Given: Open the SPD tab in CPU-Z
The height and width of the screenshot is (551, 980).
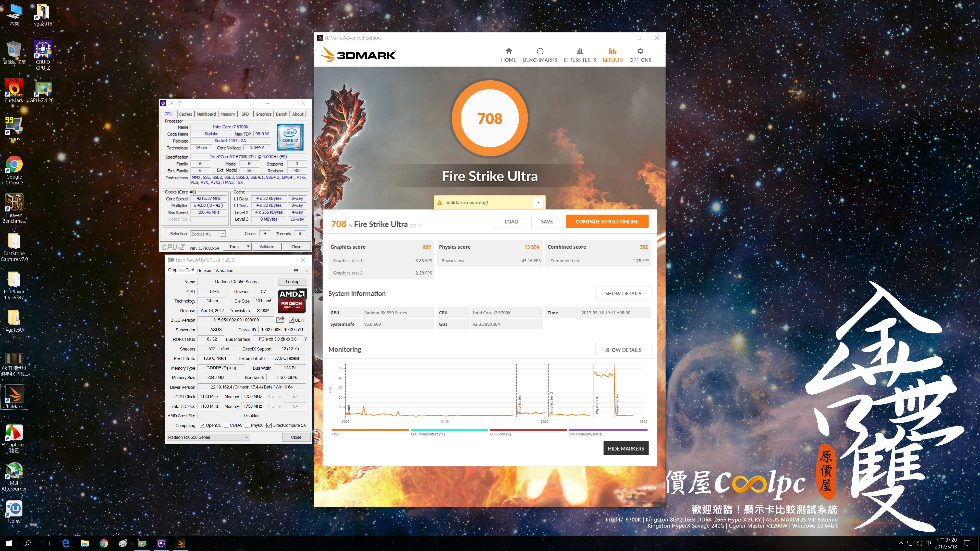Looking at the screenshot, I should pos(245,114).
